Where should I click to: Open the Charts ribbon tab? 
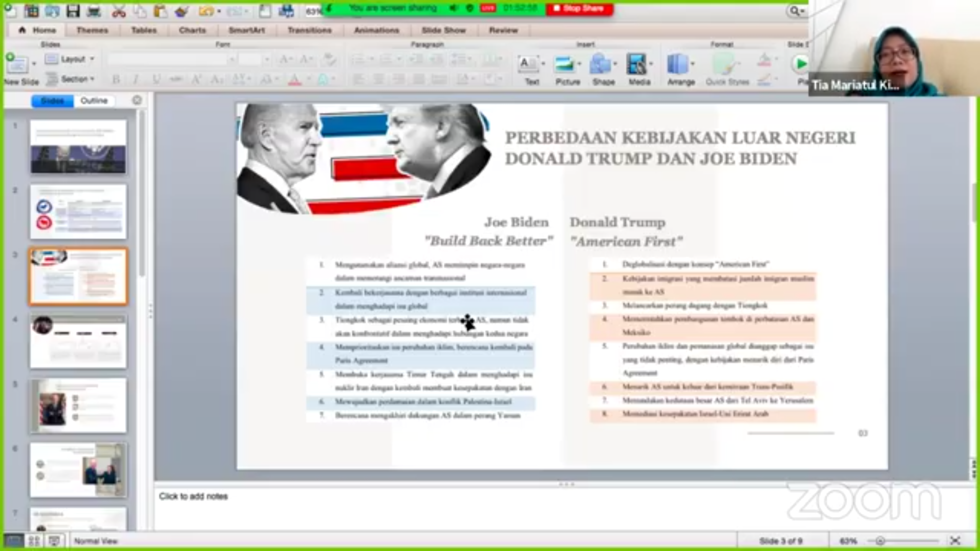click(192, 30)
